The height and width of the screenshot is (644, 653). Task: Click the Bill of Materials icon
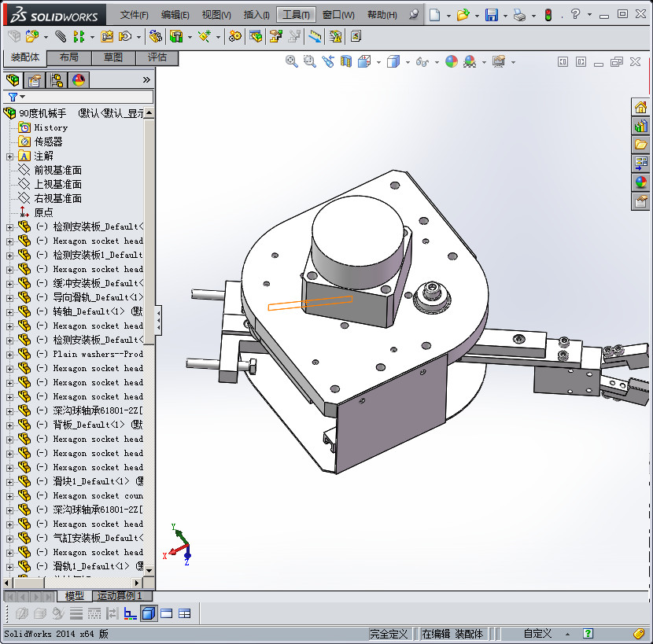(x=256, y=37)
